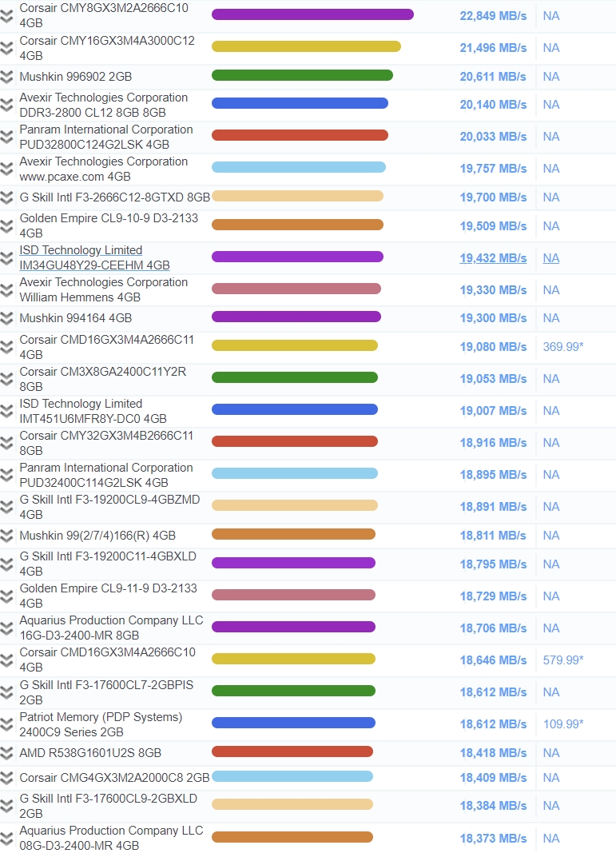Expand Avexir William Hemmens 4GB chevron

coord(6,290)
